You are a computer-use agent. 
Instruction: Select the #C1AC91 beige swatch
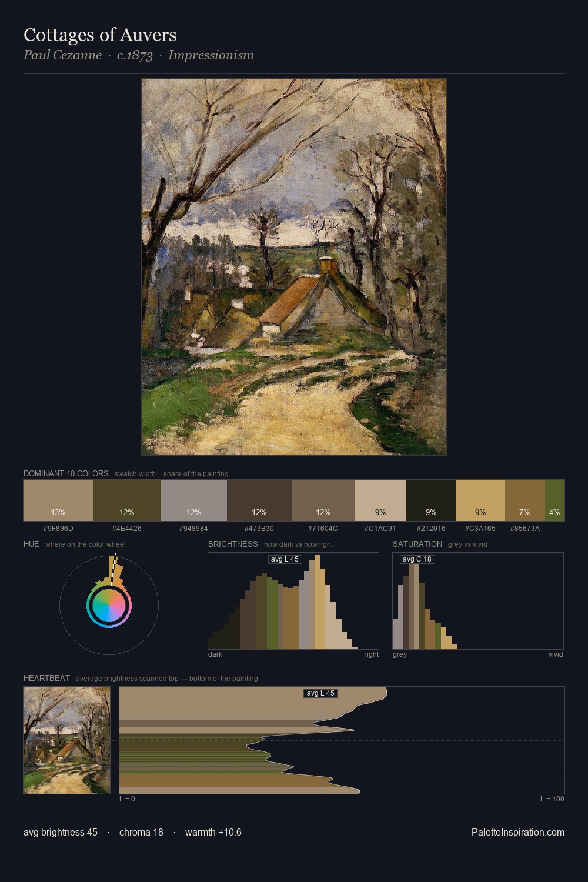click(x=380, y=500)
